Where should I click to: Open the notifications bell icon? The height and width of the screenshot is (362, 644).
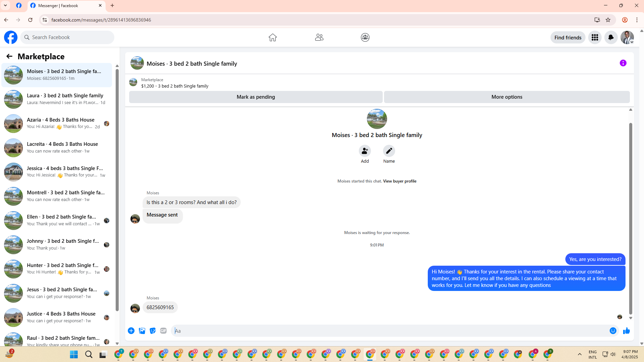(x=611, y=37)
